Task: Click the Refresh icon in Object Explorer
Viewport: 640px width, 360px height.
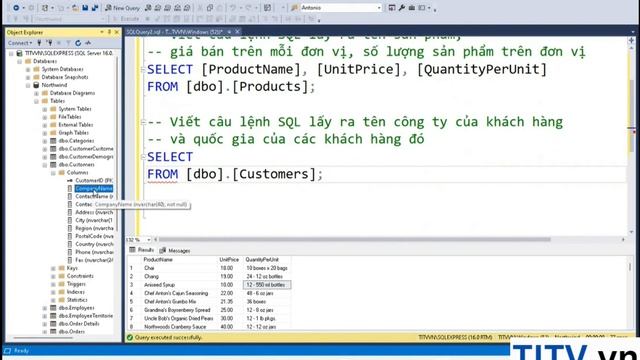Action: (78, 43)
